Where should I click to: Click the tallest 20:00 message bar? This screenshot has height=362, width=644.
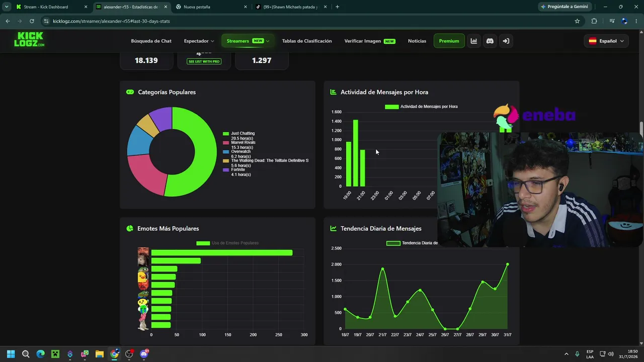(355, 153)
